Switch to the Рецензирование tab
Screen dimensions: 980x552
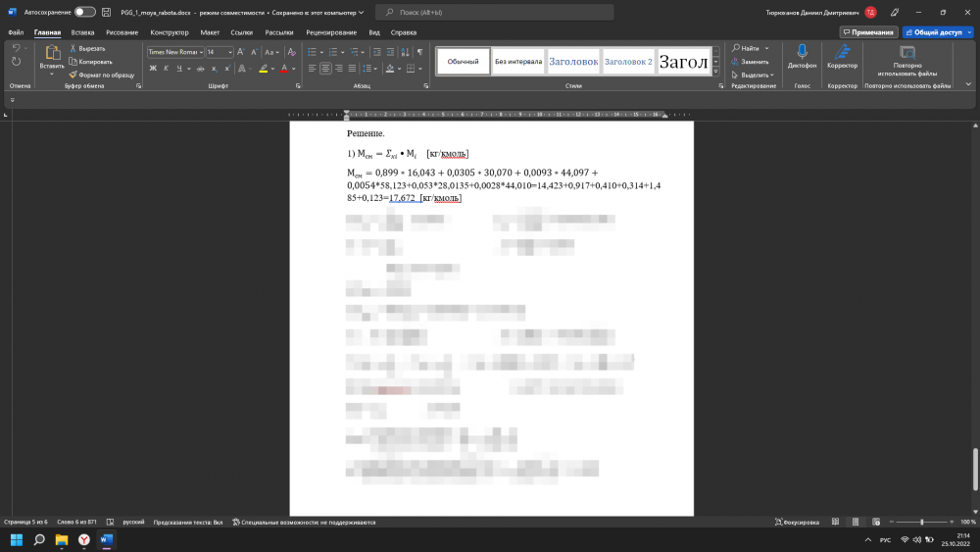click(330, 32)
